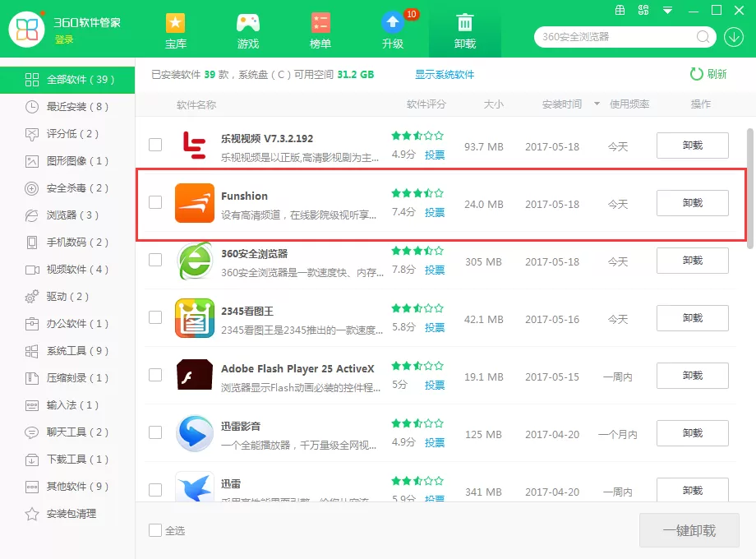
Task: Click 卸载 for 360安全浏览器
Action: click(693, 261)
